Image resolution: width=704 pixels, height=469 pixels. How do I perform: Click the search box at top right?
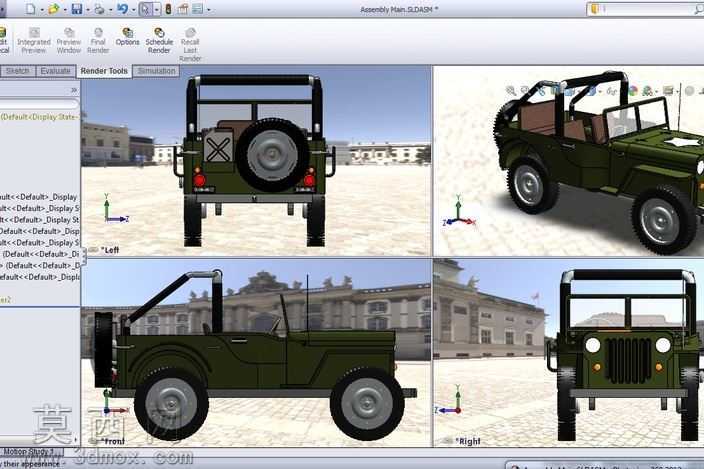point(646,9)
